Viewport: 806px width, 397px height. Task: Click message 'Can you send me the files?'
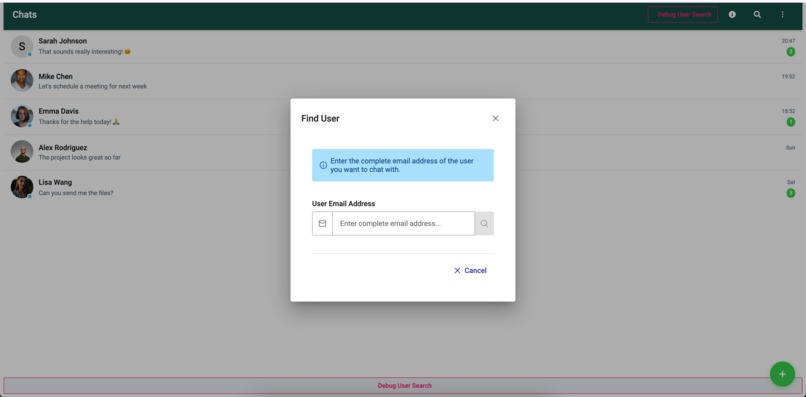(x=76, y=193)
